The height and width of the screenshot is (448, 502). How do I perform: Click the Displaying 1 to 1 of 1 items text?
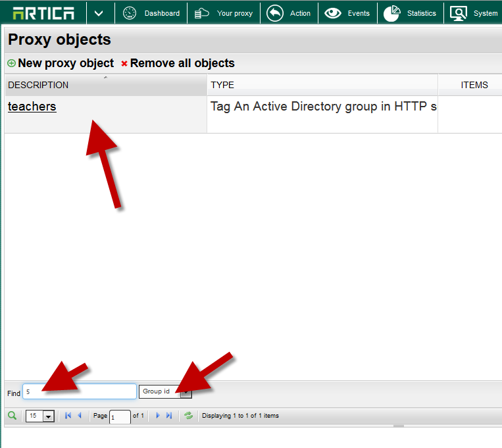(240, 415)
